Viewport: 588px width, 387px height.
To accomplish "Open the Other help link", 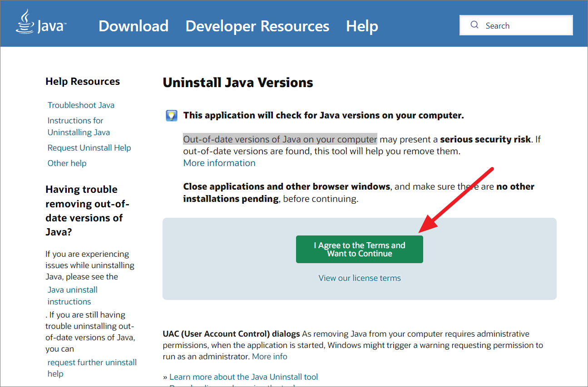I will [x=67, y=163].
